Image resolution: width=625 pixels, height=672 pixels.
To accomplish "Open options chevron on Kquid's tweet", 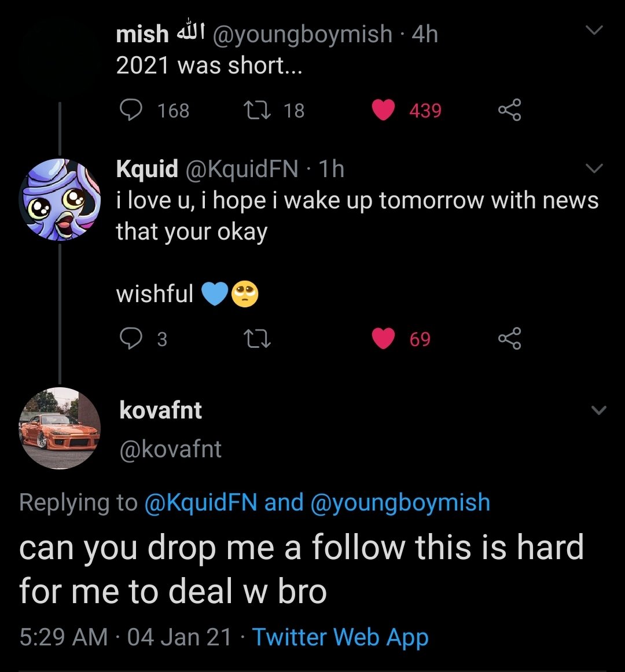I will (x=594, y=168).
